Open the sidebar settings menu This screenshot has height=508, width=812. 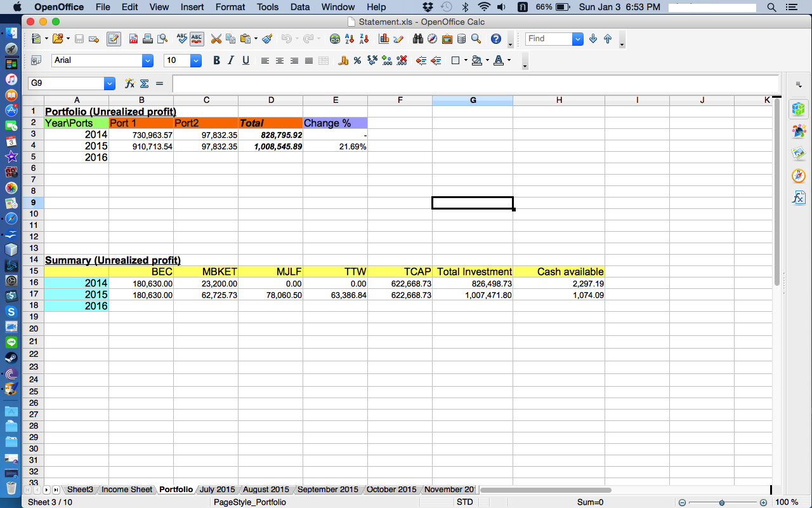coord(799,84)
